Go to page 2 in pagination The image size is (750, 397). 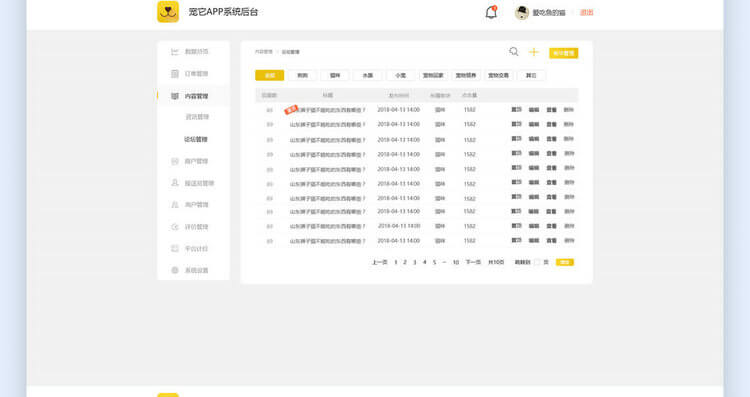click(405, 262)
